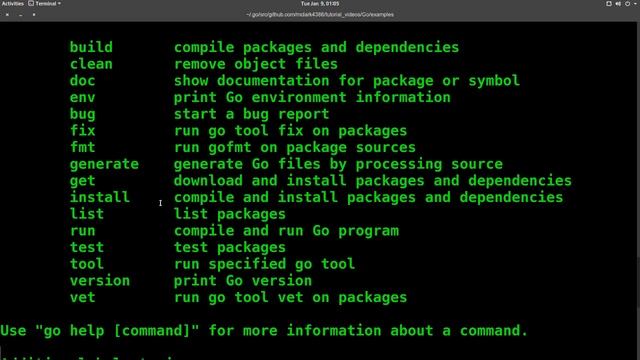Click 'print Go version' text

(x=243, y=281)
